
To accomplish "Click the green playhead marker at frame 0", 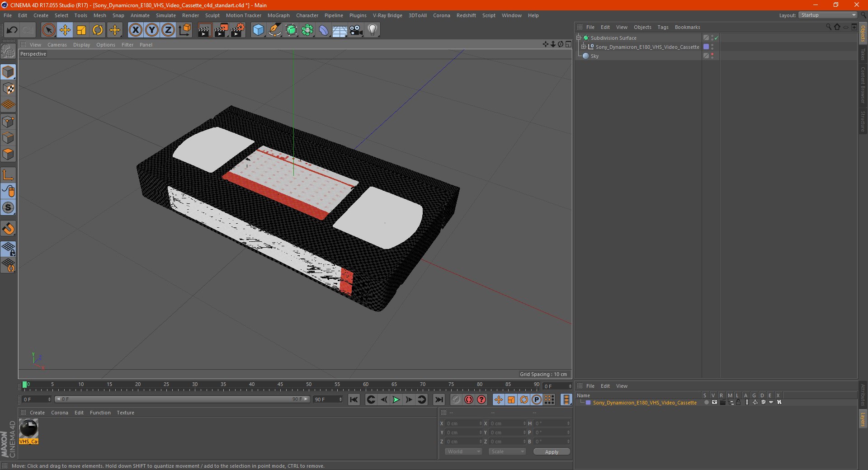I will [x=24, y=385].
